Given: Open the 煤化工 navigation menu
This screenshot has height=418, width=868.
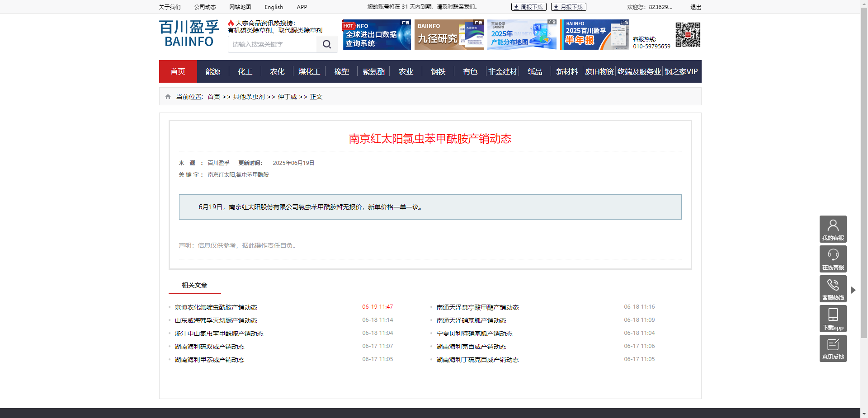Looking at the screenshot, I should (x=309, y=71).
